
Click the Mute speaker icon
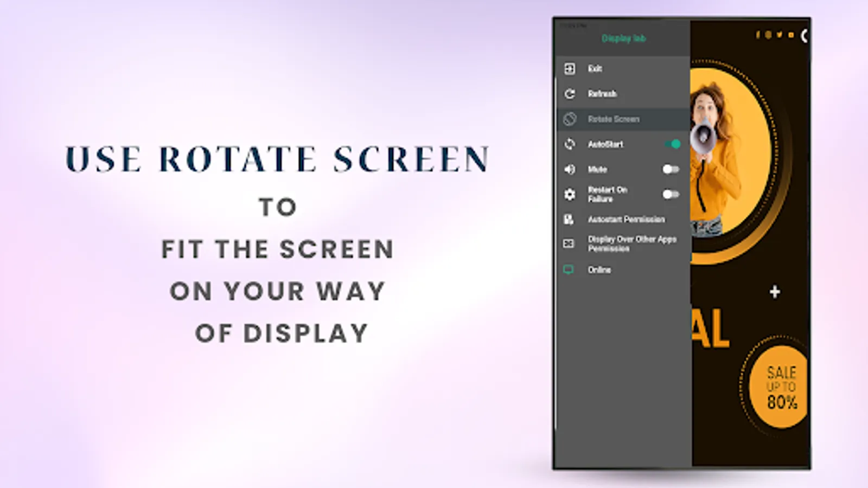point(570,169)
